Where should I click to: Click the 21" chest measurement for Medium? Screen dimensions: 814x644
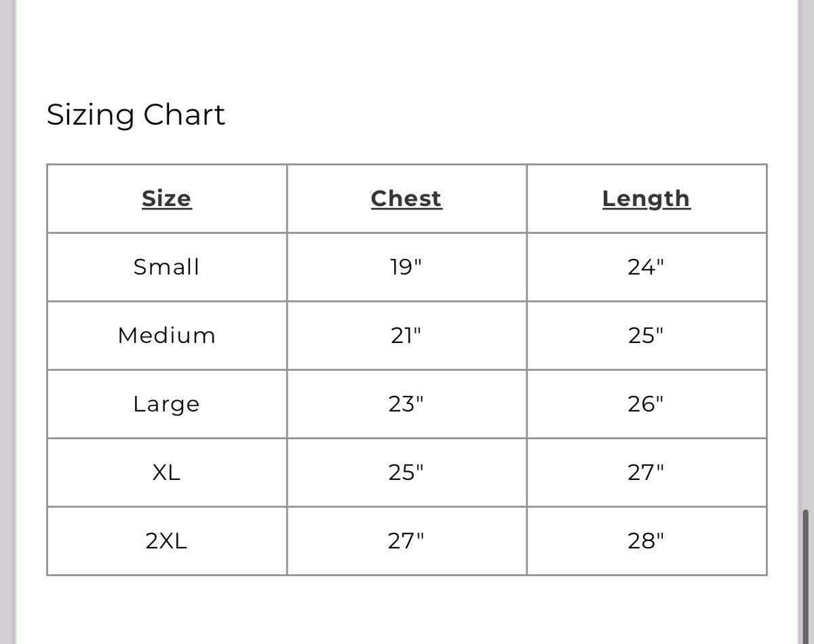click(x=406, y=336)
